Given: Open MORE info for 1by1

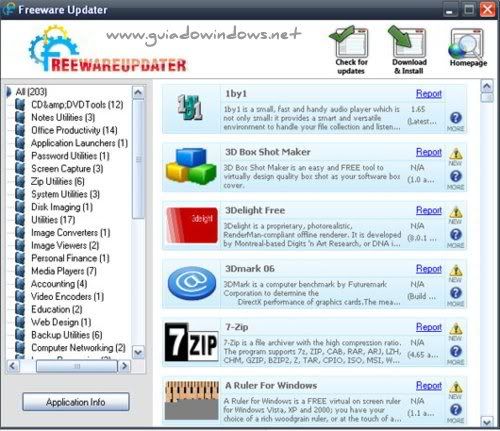Looking at the screenshot, I should [456, 121].
